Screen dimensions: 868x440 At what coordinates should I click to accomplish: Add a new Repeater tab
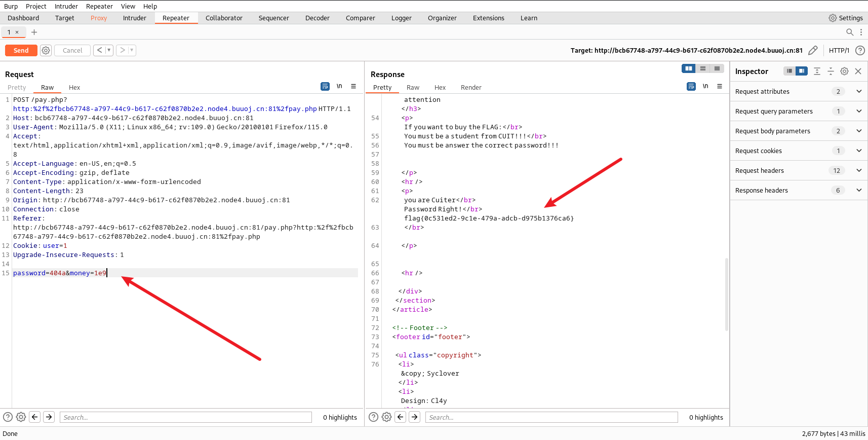click(34, 32)
